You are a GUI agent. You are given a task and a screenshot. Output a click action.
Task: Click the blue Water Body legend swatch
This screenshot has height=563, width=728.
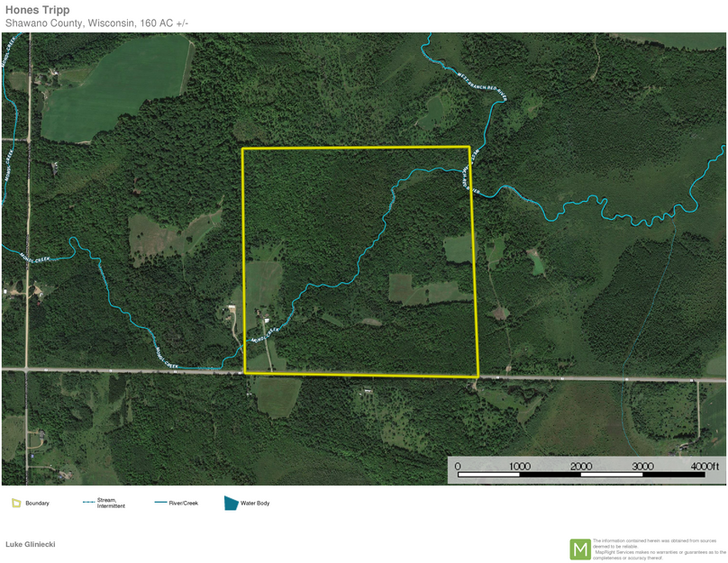tap(231, 503)
